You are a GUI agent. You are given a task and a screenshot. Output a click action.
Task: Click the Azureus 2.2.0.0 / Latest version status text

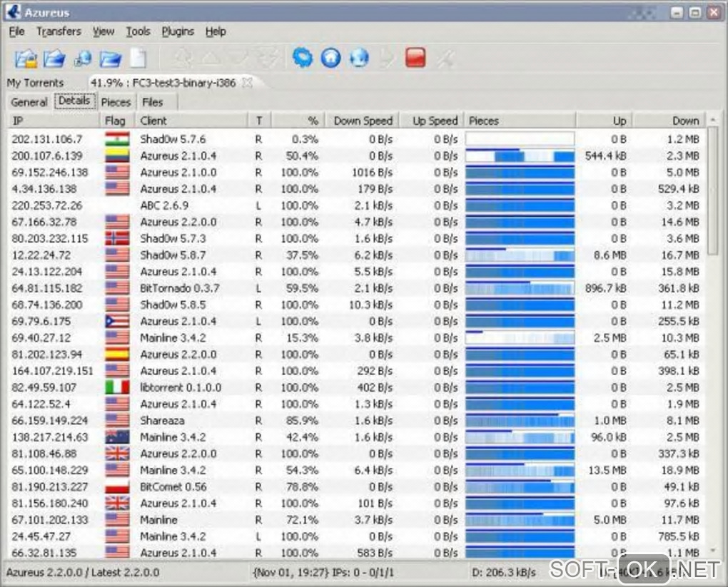coord(83,573)
